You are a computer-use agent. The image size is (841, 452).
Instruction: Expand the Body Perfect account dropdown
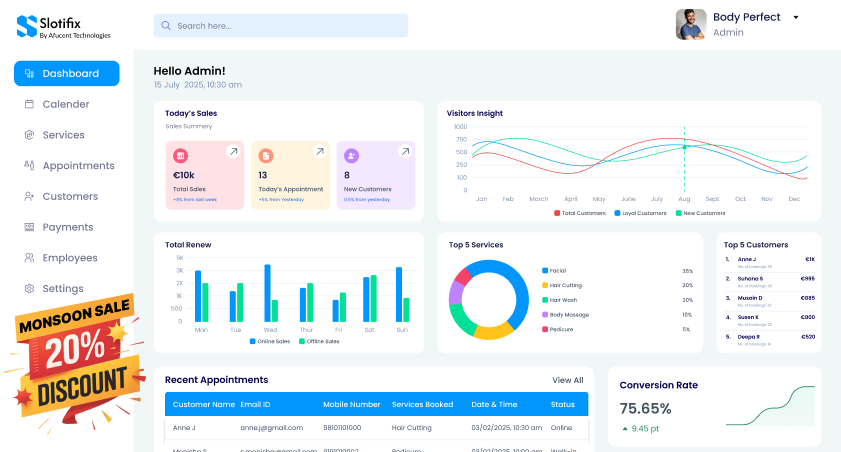[796, 17]
